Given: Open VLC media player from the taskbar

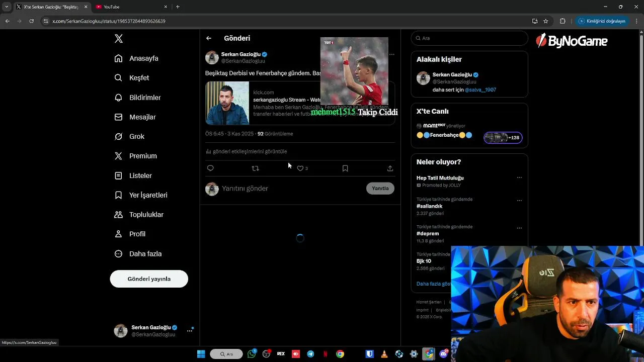Looking at the screenshot, I should (384, 354).
